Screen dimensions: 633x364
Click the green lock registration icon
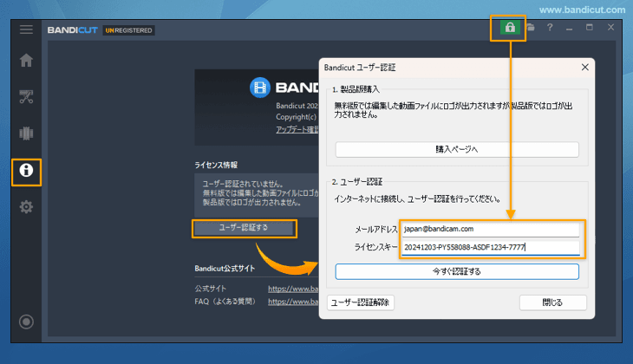(510, 28)
